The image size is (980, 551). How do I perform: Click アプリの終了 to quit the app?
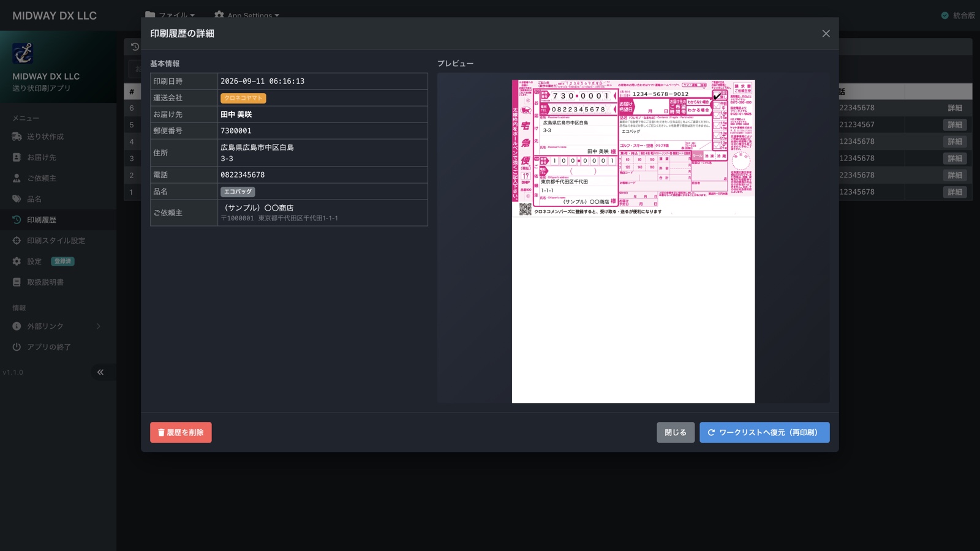(58, 347)
